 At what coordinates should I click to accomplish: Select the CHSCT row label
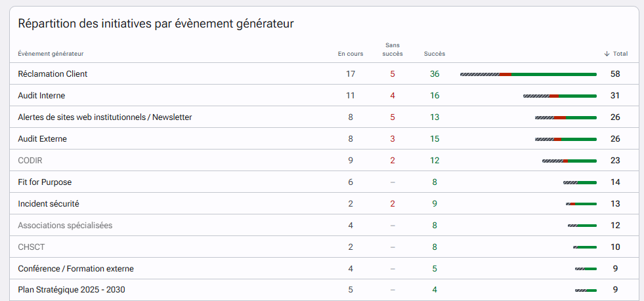pyautogui.click(x=32, y=247)
